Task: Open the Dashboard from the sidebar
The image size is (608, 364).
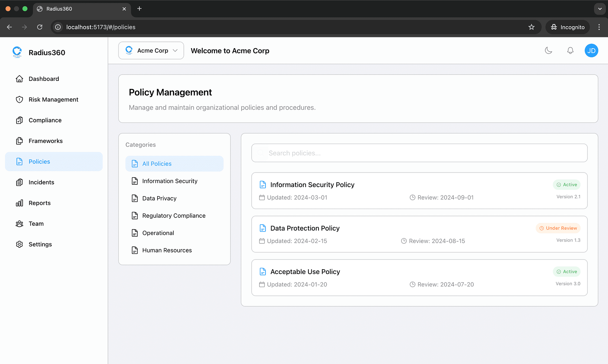Action: (44, 79)
